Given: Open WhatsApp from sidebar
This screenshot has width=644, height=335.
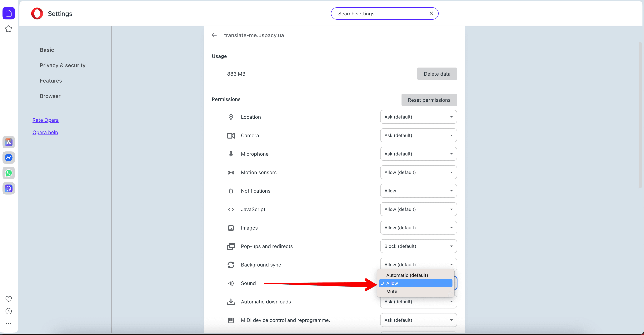Looking at the screenshot, I should (x=8, y=173).
